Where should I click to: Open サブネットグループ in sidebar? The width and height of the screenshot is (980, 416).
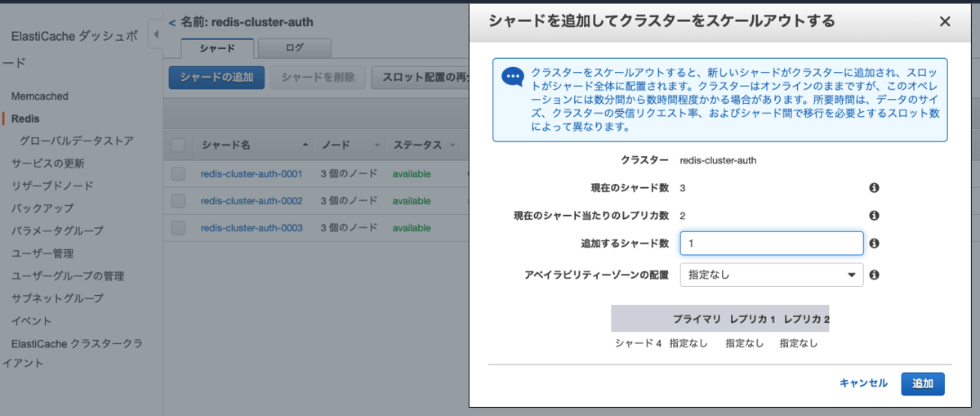(57, 298)
